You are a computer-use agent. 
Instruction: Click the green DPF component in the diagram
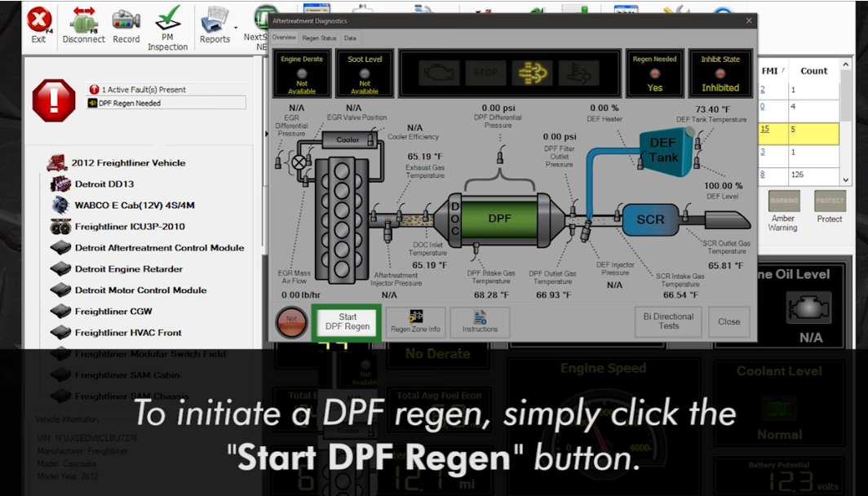click(x=499, y=219)
